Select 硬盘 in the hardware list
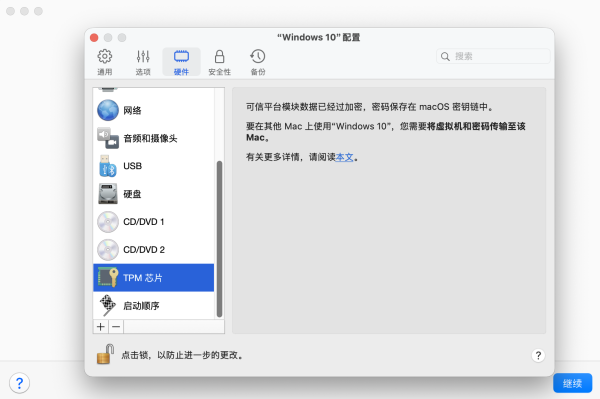 pos(132,194)
